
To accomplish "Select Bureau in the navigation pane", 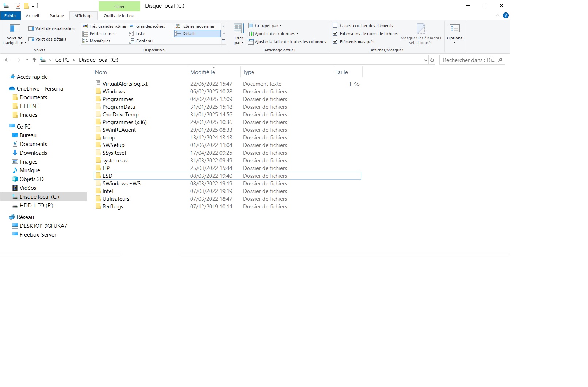I will tap(28, 135).
